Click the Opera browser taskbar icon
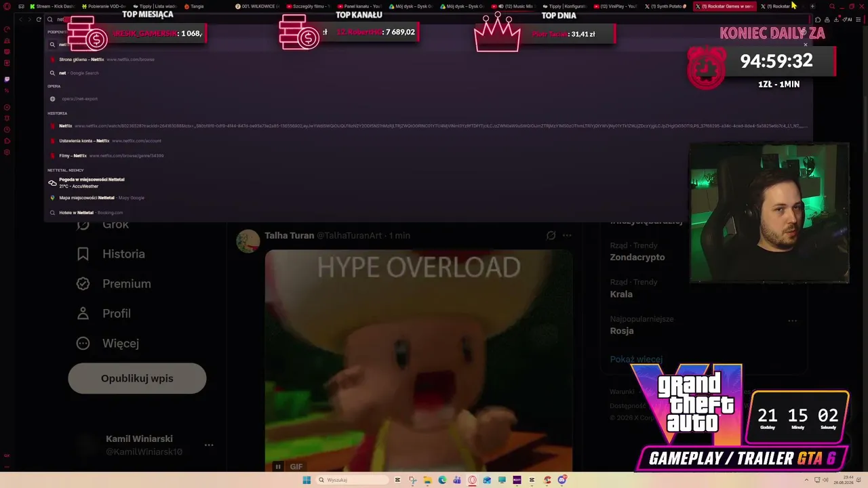This screenshot has width=868, height=488. coord(473,480)
